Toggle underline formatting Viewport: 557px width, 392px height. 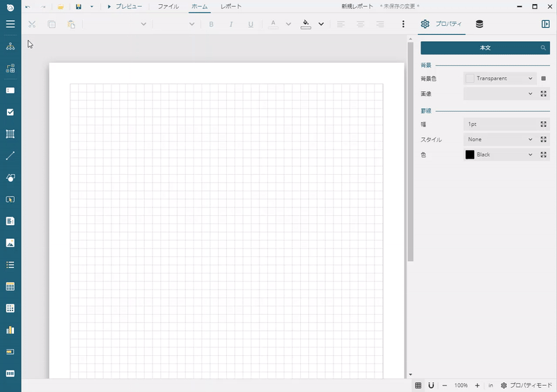pyautogui.click(x=251, y=24)
